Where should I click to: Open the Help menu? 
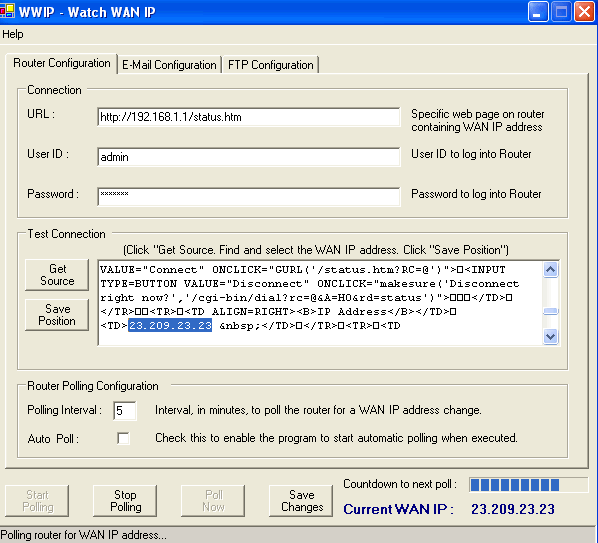(13, 34)
